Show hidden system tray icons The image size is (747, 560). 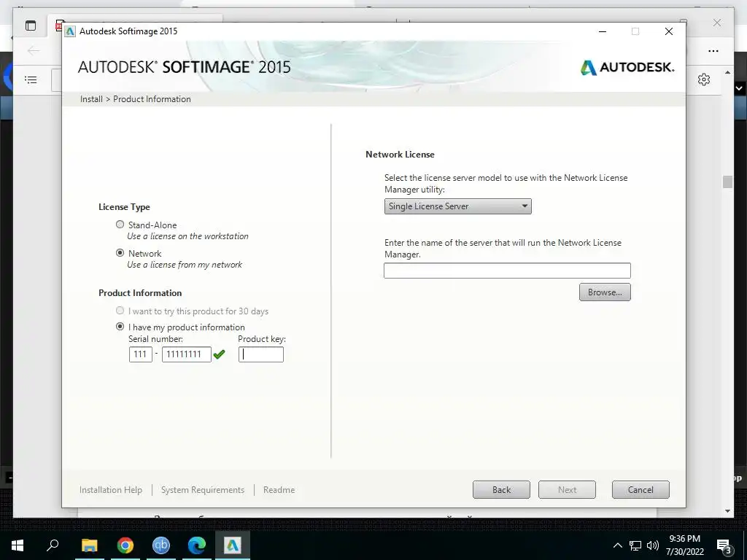[x=617, y=545]
